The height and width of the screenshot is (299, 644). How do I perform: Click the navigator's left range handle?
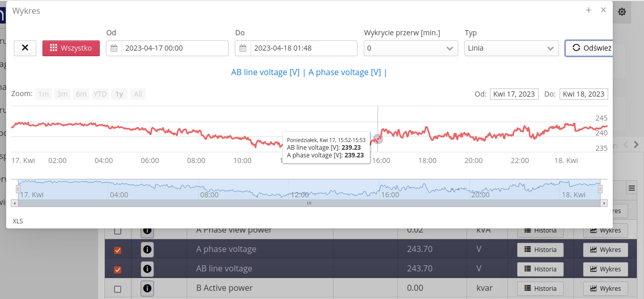[18, 189]
